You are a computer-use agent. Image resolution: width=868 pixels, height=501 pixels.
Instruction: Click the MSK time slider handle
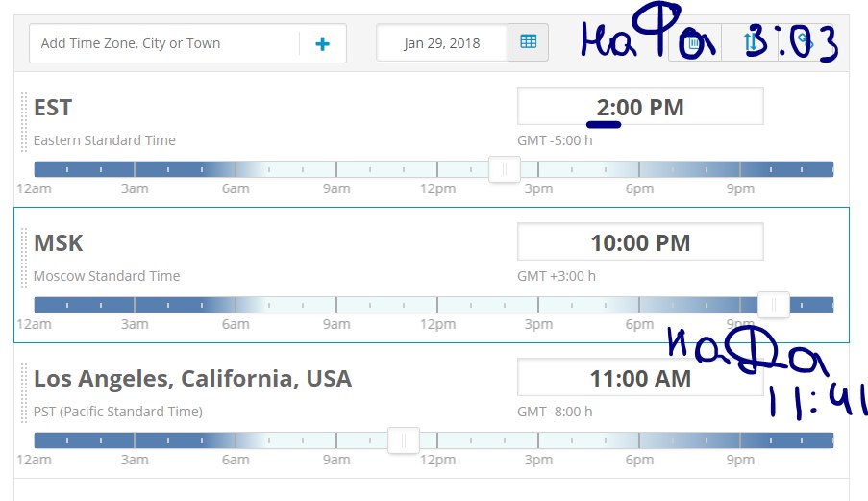[x=774, y=306]
